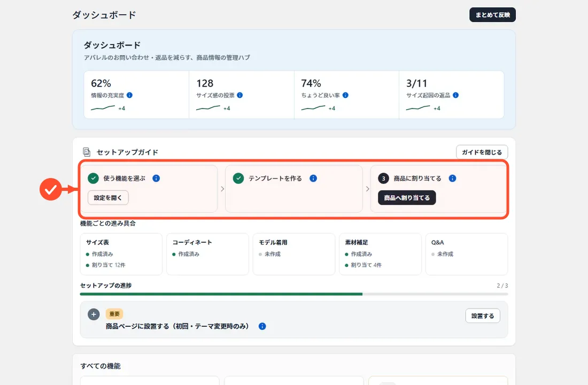Click the 74% metric card
This screenshot has height=385, width=588.
346,95
